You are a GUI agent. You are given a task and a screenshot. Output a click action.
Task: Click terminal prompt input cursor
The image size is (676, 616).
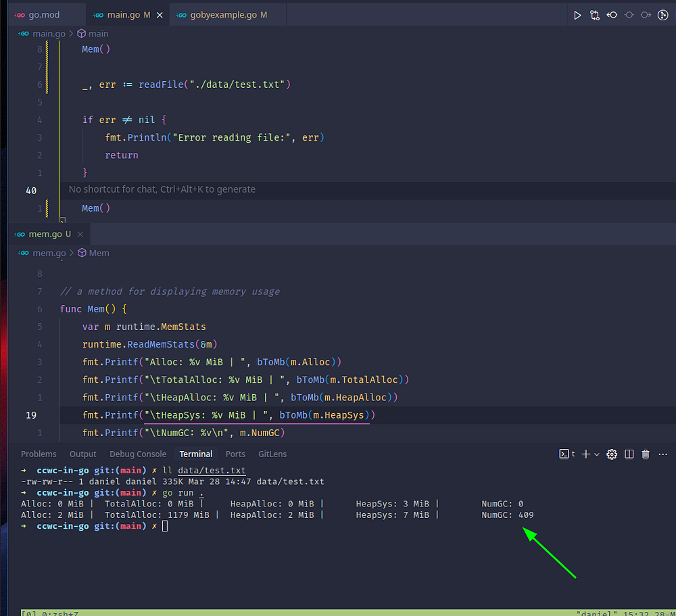(165, 526)
